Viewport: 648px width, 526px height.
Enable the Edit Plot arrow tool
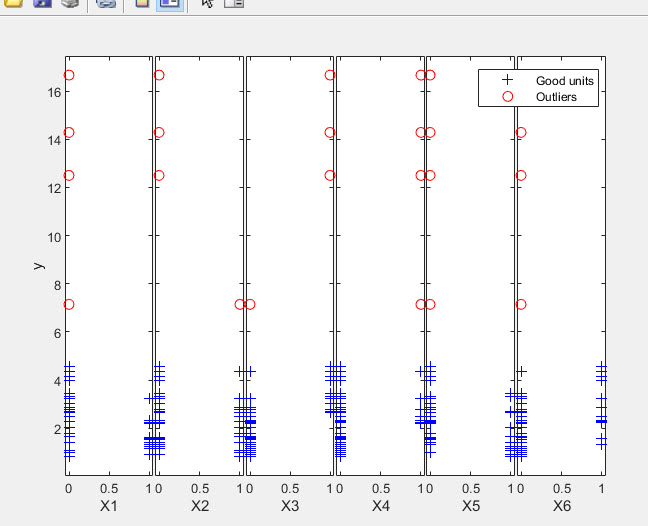[x=207, y=4]
